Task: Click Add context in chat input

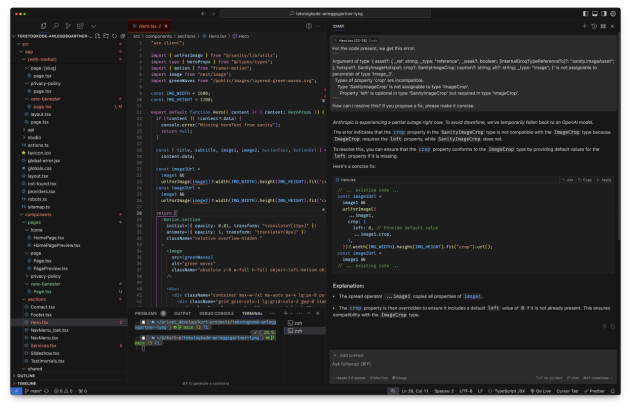Action: 348,356
